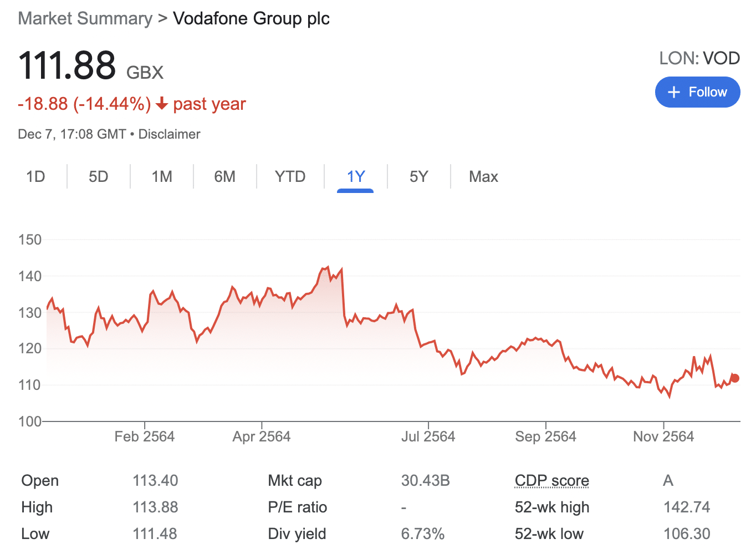Click the Feb 2564 axis marker

[144, 436]
